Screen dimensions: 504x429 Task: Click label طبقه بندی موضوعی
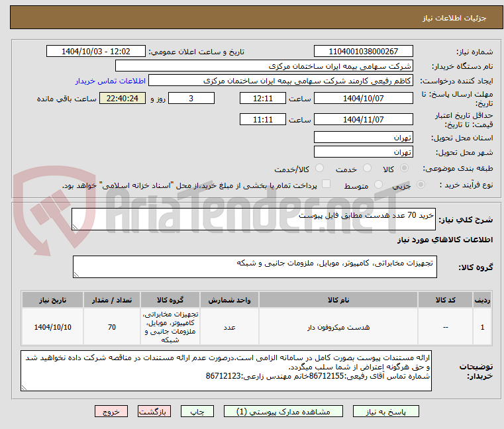click(458, 168)
